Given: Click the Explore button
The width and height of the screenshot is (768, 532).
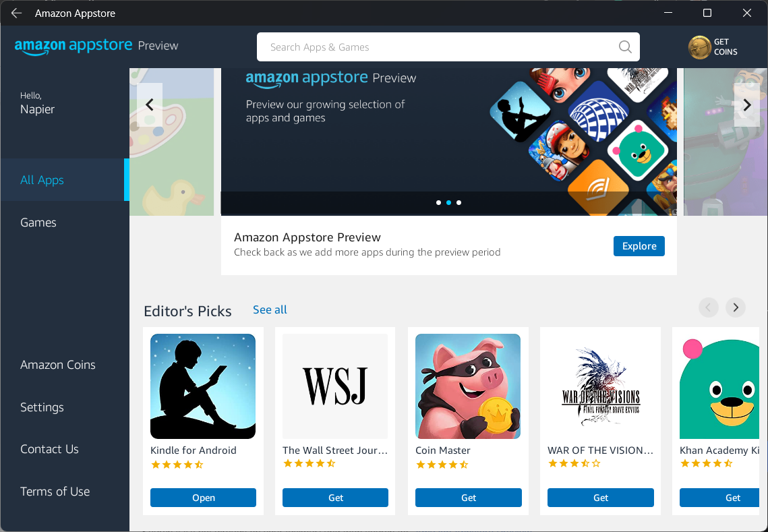Looking at the screenshot, I should [x=639, y=246].
